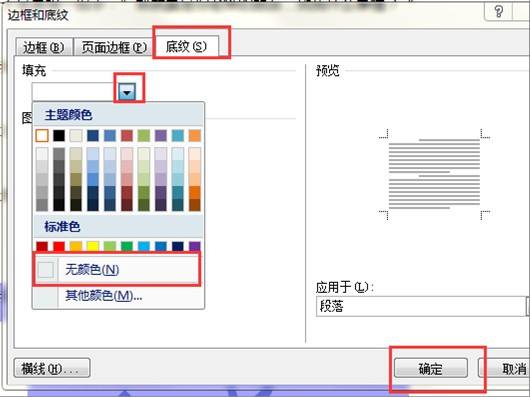Open the 应用于 段落 combo box
530x397 pixels.
[423, 306]
